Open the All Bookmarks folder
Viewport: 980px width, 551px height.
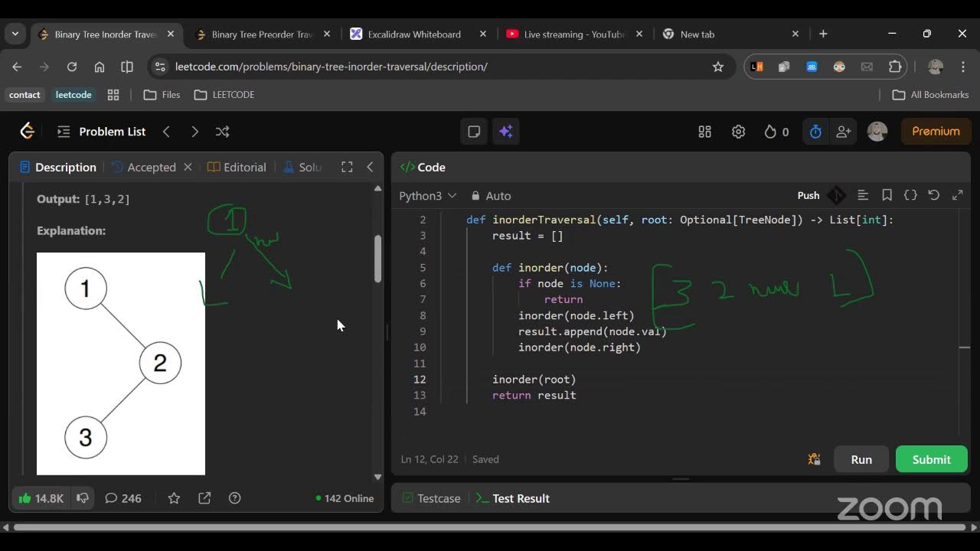[931, 95]
